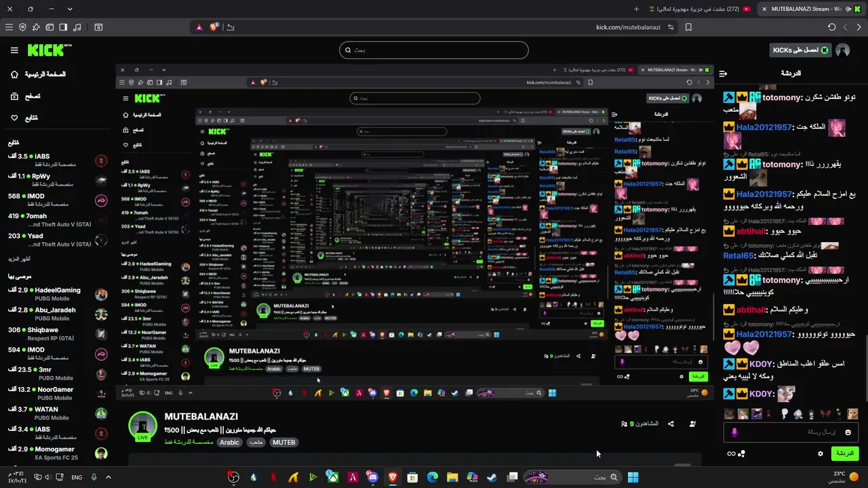Viewport: 868px width, 488px height.
Task: Focus the Kick search box بحث
Action: coord(434,49)
